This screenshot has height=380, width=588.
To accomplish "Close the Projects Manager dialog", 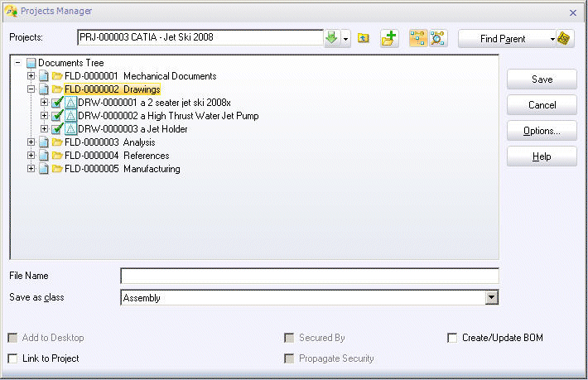I will pyautogui.click(x=572, y=12).
